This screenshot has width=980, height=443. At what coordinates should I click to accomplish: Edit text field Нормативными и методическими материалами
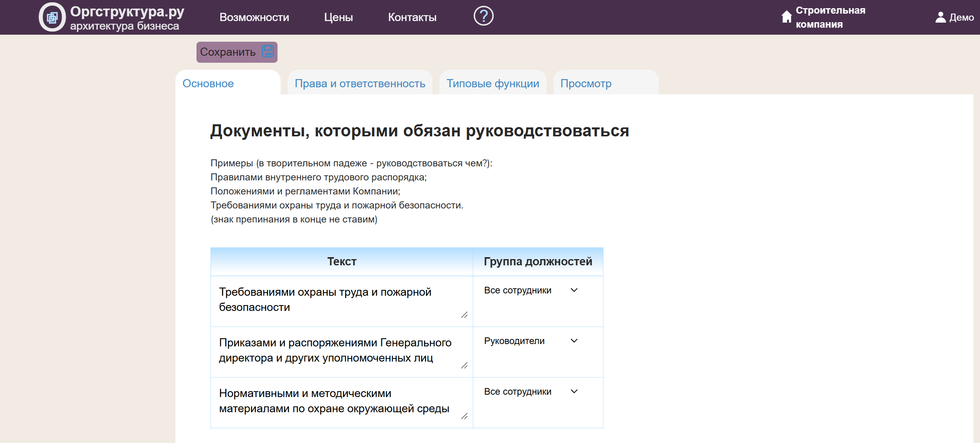(342, 402)
